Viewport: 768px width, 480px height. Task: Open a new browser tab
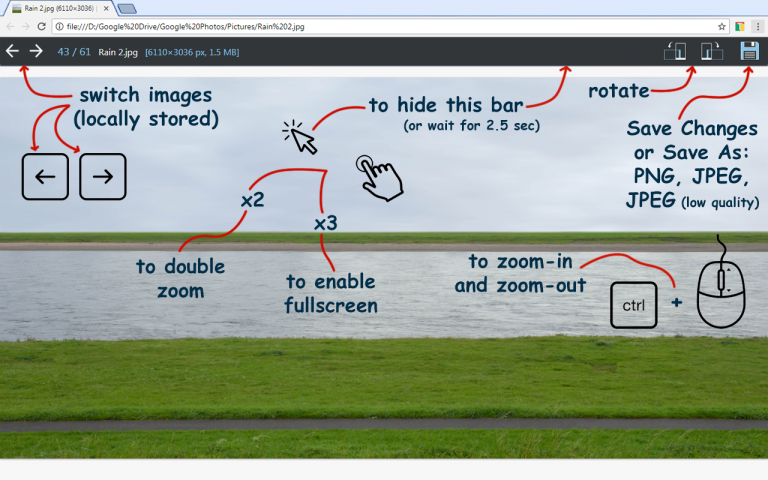tap(127, 8)
